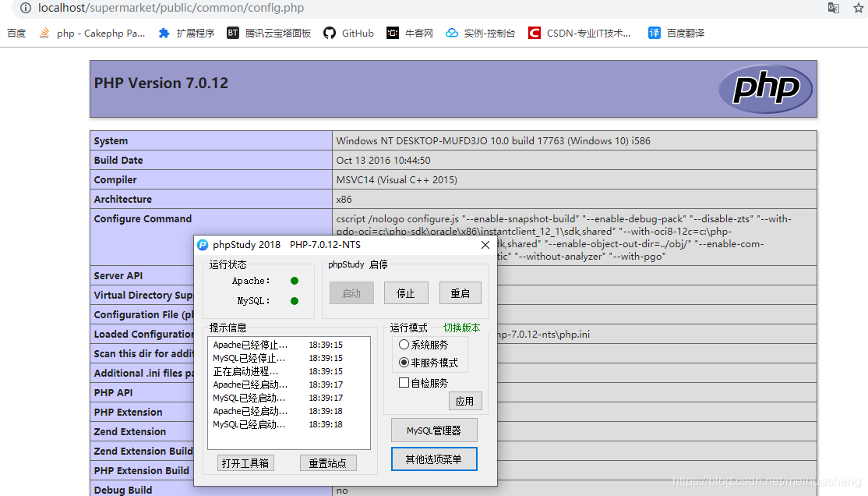The width and height of the screenshot is (868, 496).
Task: Click the Apache green status indicator
Action: pyautogui.click(x=295, y=281)
